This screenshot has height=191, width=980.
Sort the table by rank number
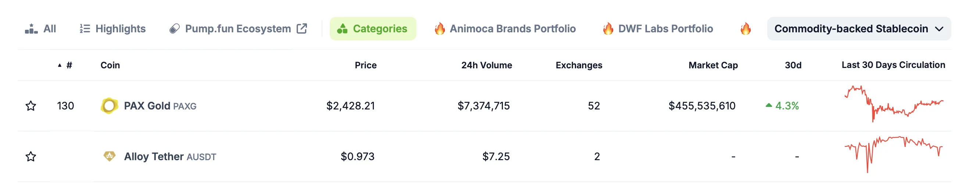coord(68,65)
